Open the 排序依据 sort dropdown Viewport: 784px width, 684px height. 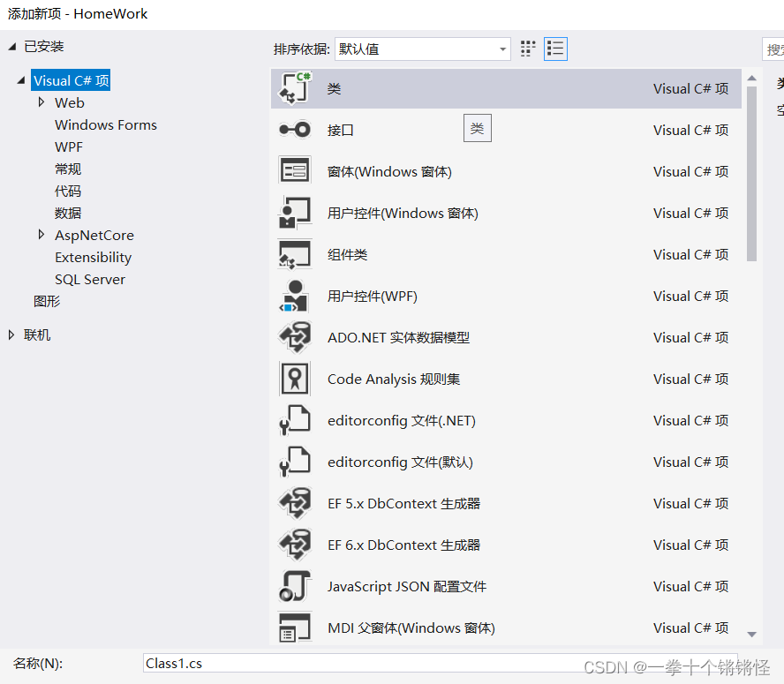422,49
